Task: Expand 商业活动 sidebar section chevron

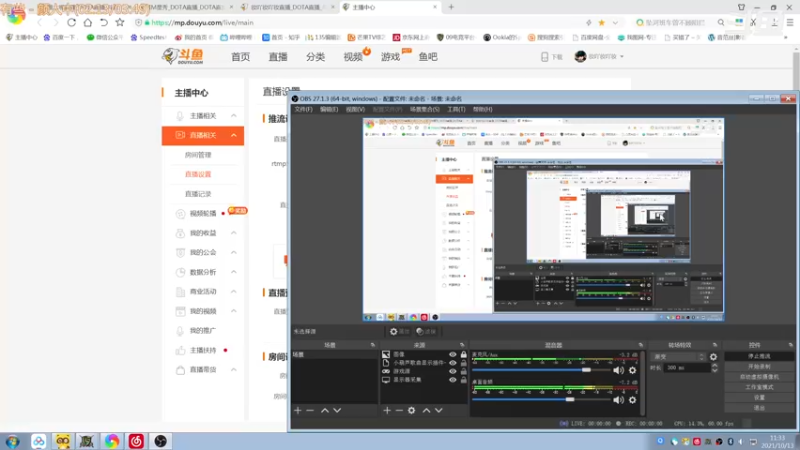Action: (x=234, y=291)
